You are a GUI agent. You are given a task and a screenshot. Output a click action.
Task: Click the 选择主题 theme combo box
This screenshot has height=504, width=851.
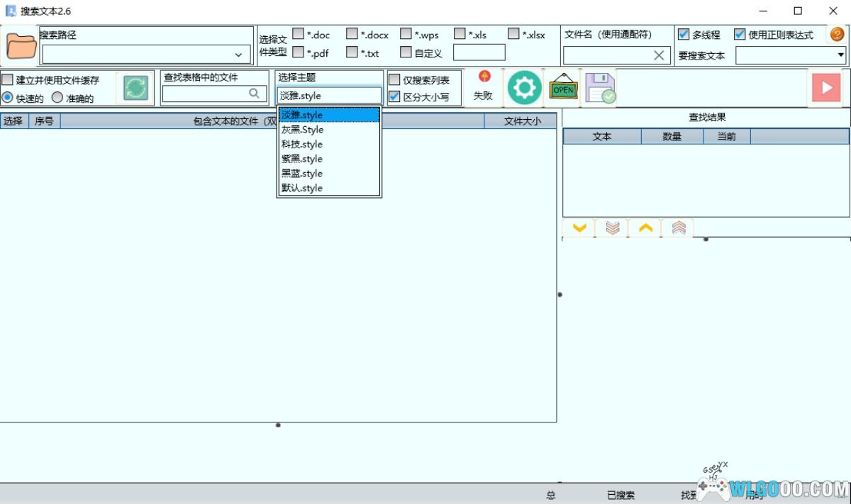(x=329, y=96)
